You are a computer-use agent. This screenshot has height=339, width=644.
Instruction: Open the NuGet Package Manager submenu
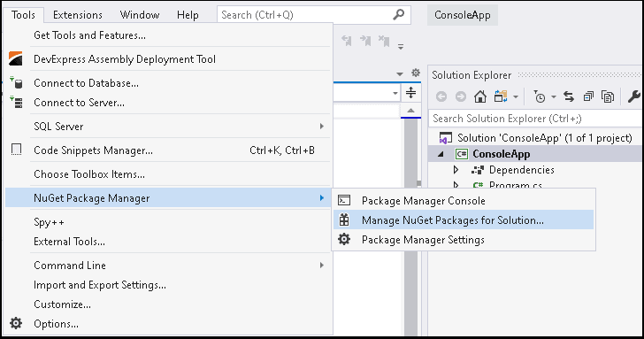168,198
